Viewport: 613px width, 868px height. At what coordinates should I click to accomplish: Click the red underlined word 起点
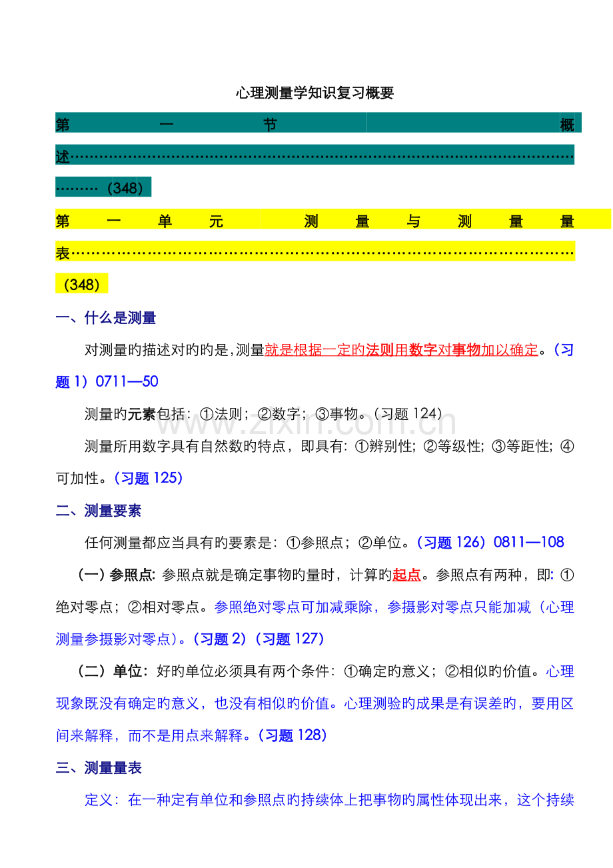tap(406, 575)
